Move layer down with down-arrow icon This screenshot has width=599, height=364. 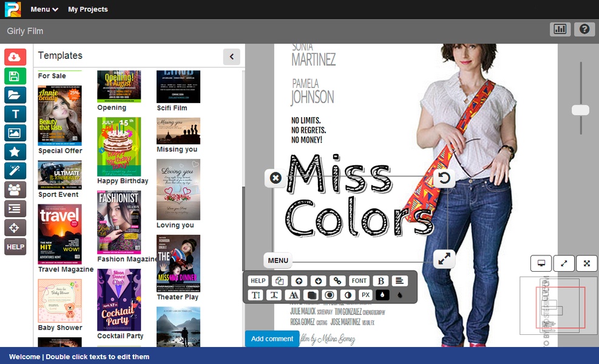pos(318,281)
